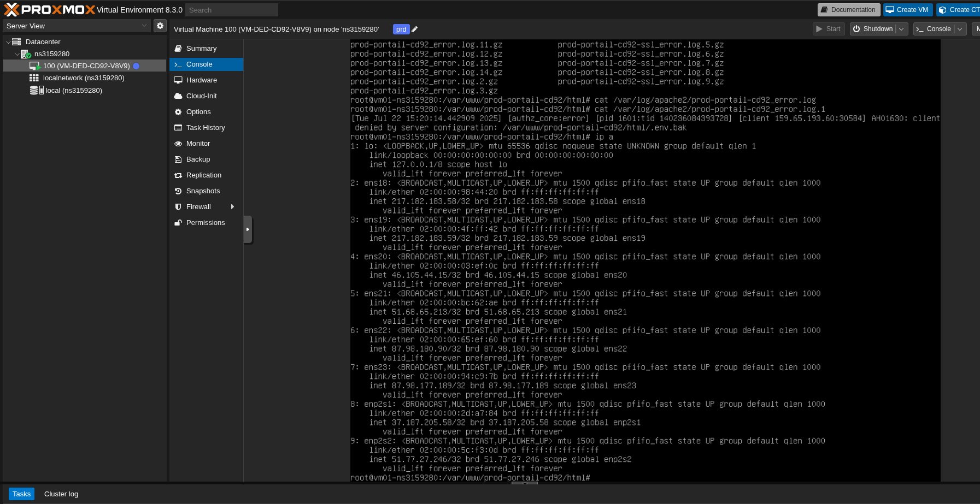This screenshot has width=980, height=504.
Task: Open the VM Summary panel
Action: tap(201, 48)
